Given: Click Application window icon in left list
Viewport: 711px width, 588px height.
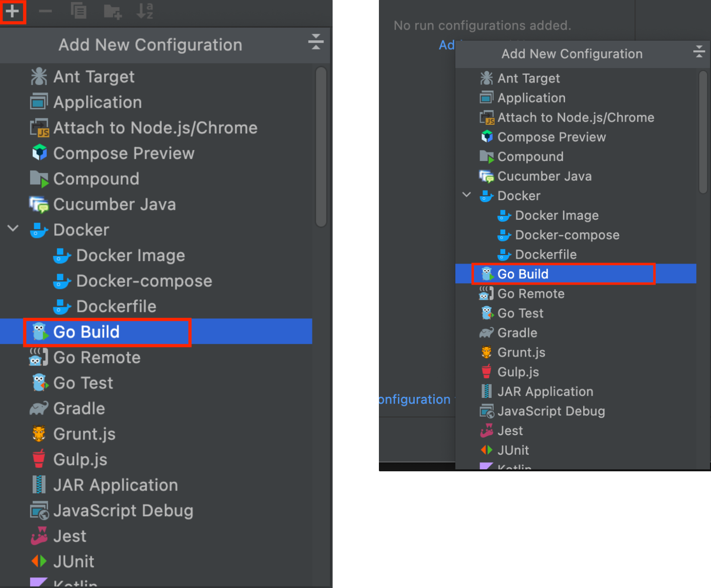Looking at the screenshot, I should click(39, 102).
